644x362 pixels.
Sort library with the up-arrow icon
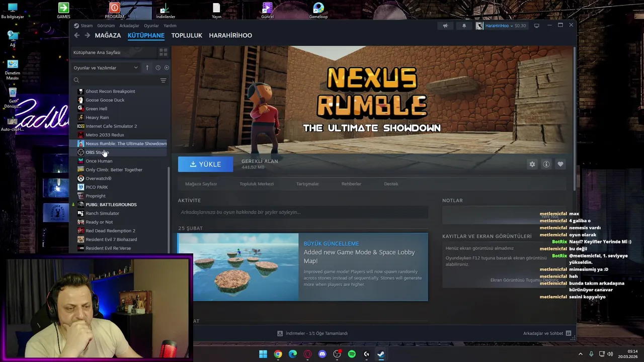click(x=147, y=67)
